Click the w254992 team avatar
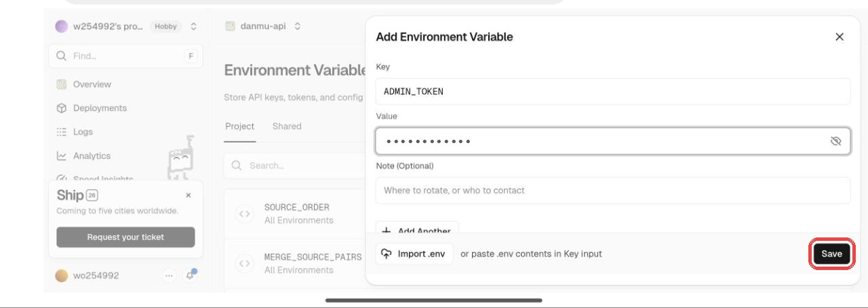Screen dimensions: 868x308 point(62,26)
